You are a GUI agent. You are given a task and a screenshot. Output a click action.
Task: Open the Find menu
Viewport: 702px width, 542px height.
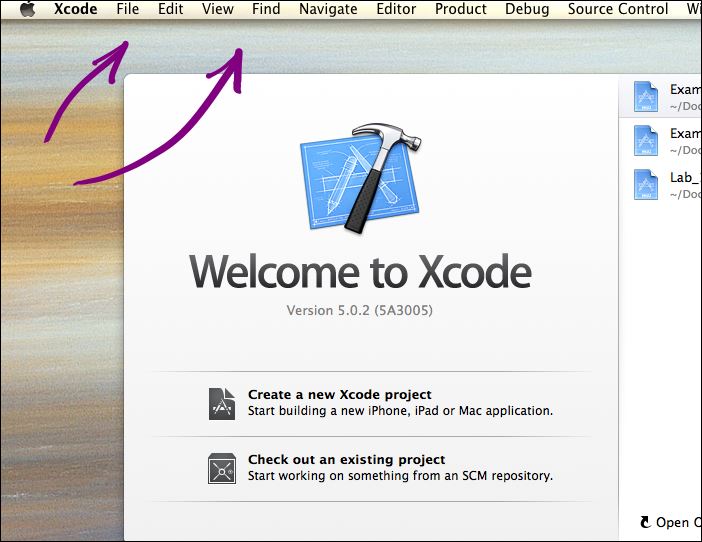tap(266, 9)
